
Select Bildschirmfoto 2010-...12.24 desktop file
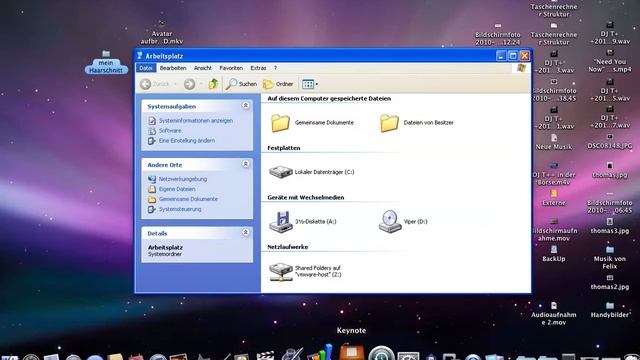498,35
